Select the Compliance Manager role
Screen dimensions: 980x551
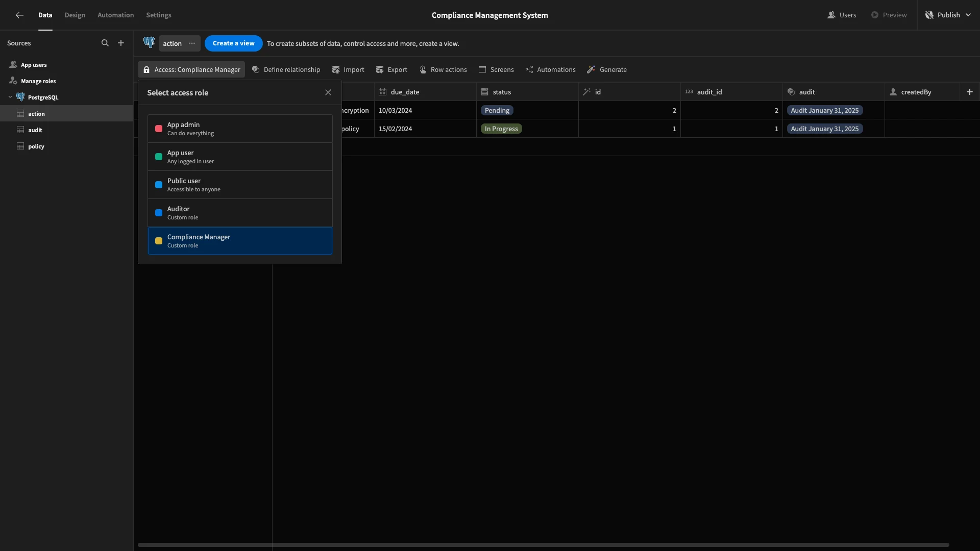[x=240, y=241]
